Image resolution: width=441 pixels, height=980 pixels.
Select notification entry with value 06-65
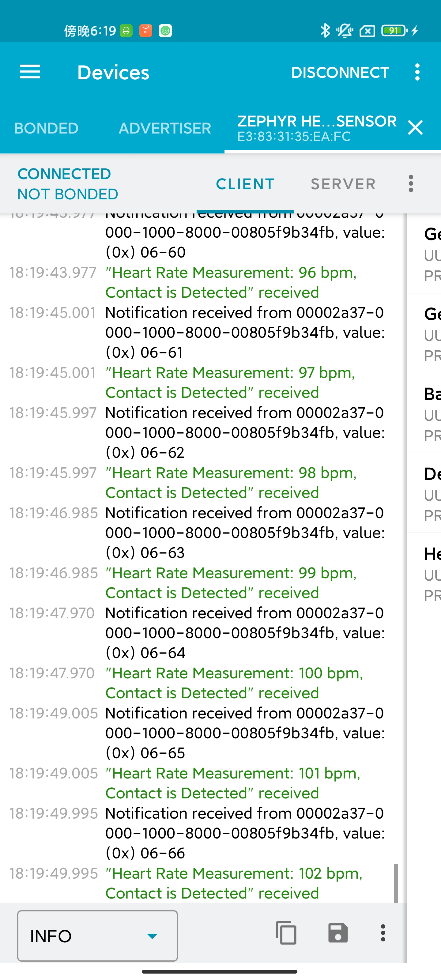coord(245,733)
